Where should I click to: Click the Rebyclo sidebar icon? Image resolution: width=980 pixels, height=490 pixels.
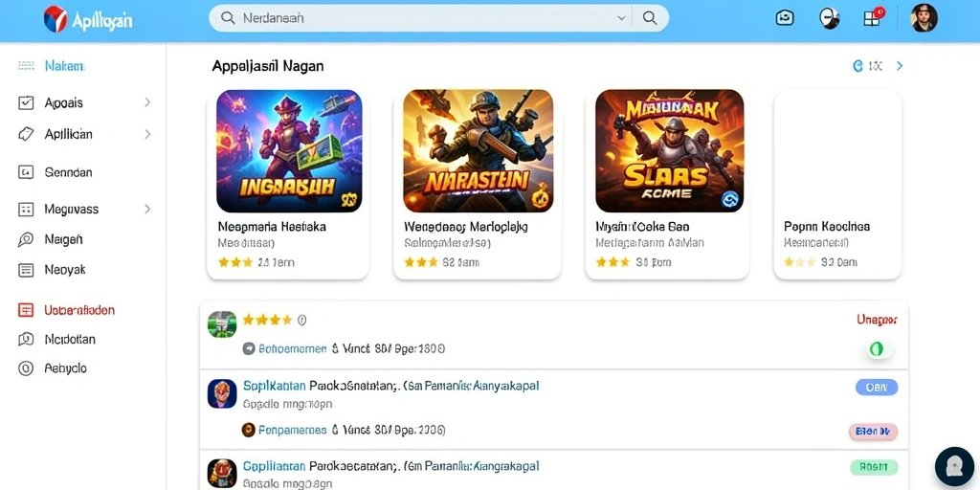26,368
